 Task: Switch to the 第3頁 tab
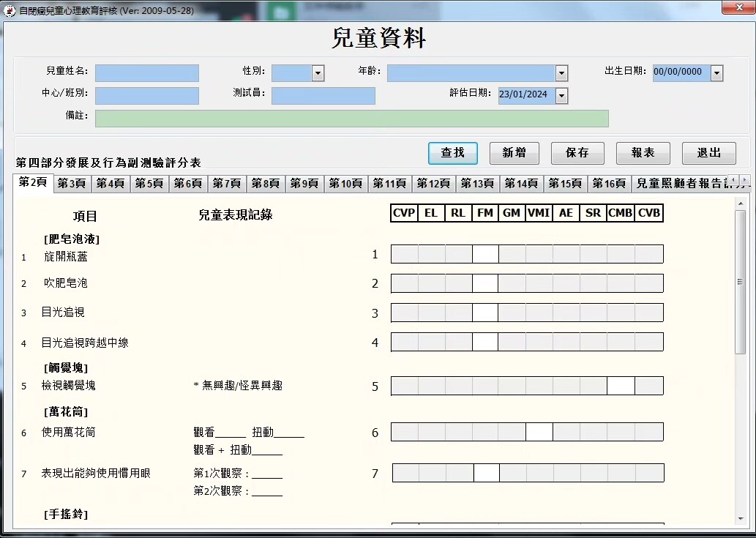[72, 184]
